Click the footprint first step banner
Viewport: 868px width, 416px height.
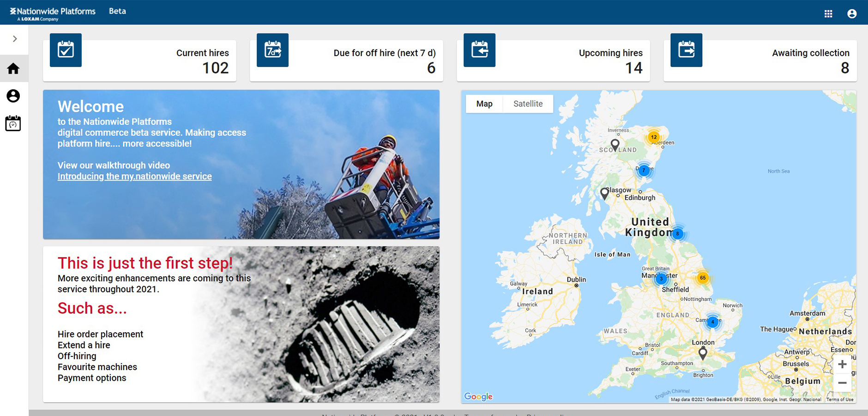[x=241, y=324]
